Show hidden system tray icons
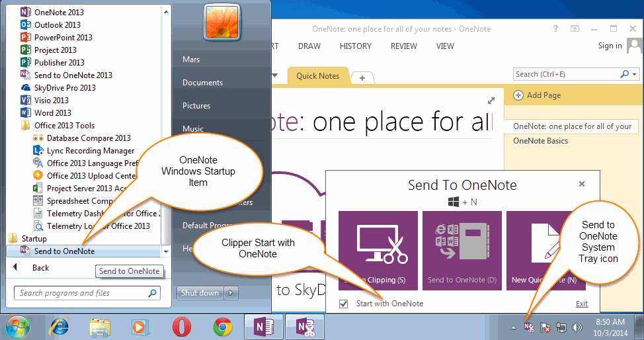Viewport: 644px width, 340px height. (x=513, y=327)
